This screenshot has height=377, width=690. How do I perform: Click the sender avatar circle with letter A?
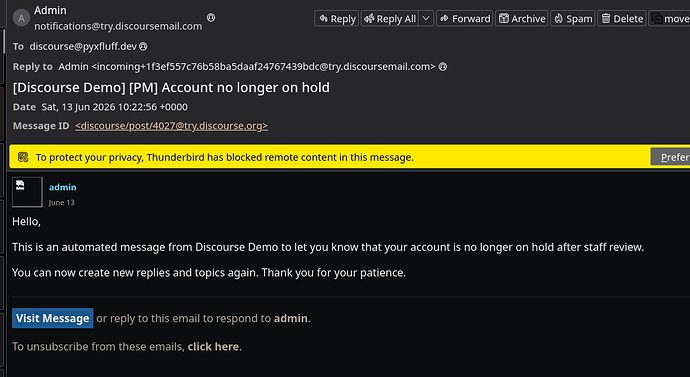[x=21, y=18]
